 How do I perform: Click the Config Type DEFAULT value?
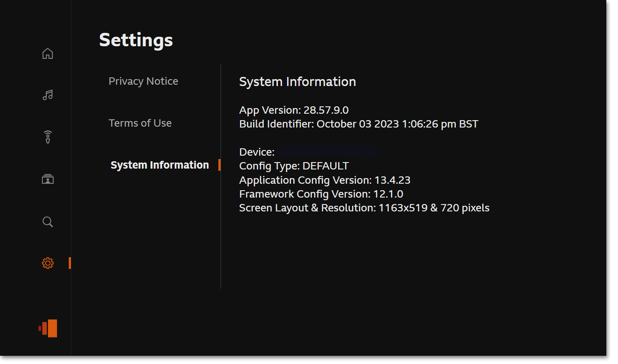294,166
